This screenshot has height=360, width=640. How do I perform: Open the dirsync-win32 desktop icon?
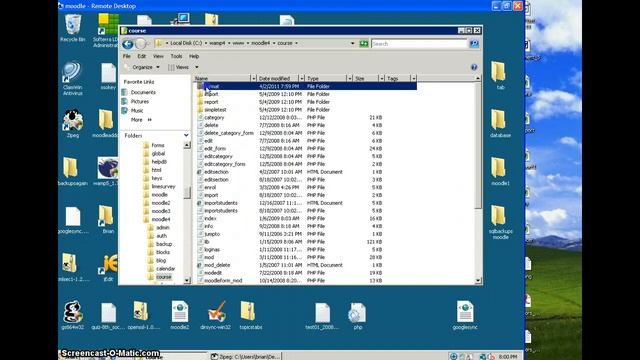pyautogui.click(x=216, y=315)
